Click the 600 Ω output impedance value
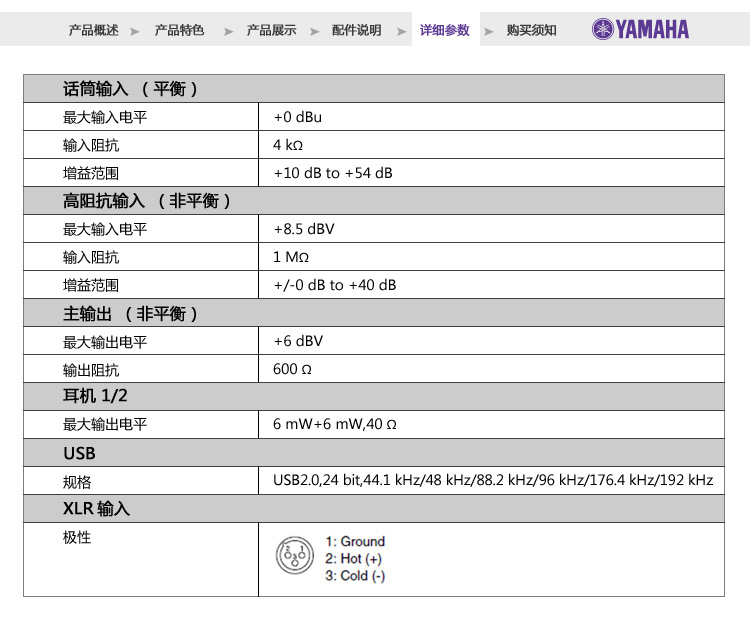750x621 pixels. 292,369
